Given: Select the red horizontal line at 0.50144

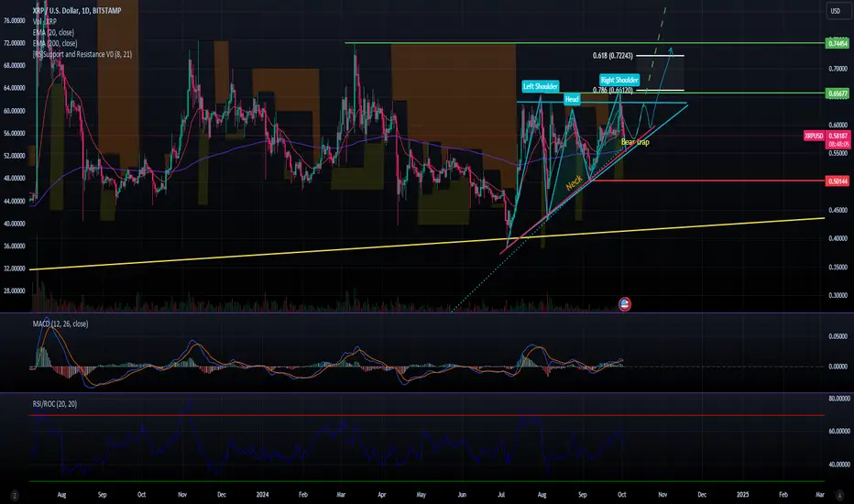Looking at the screenshot, I should coord(706,181).
